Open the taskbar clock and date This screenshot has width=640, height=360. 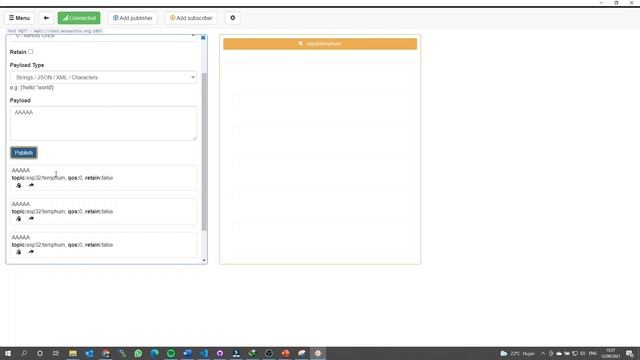[611, 353]
